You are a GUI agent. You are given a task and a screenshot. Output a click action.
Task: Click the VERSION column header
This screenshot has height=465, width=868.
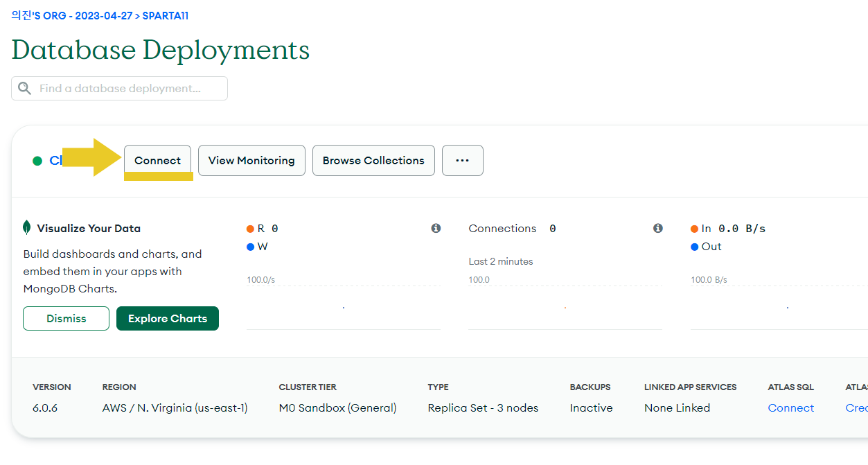[x=52, y=387]
